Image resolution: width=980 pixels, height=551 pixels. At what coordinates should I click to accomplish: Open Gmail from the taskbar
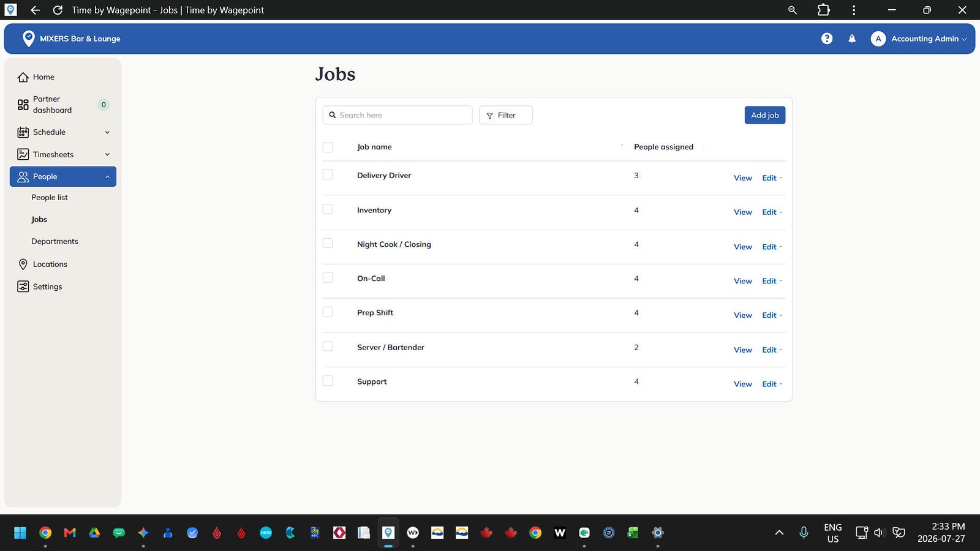pos(70,533)
